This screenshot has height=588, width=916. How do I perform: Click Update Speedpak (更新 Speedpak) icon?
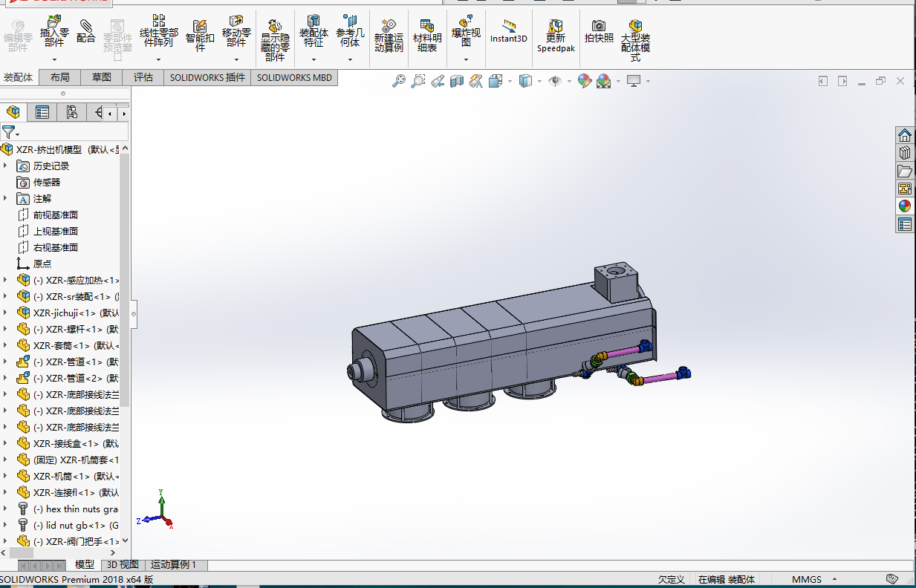555,25
